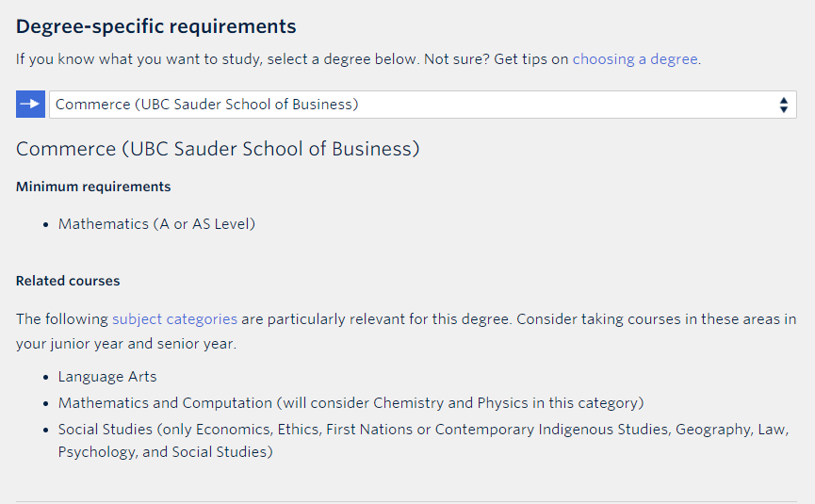Click the "Mathematics (A or AS Level)" item

pos(156,224)
